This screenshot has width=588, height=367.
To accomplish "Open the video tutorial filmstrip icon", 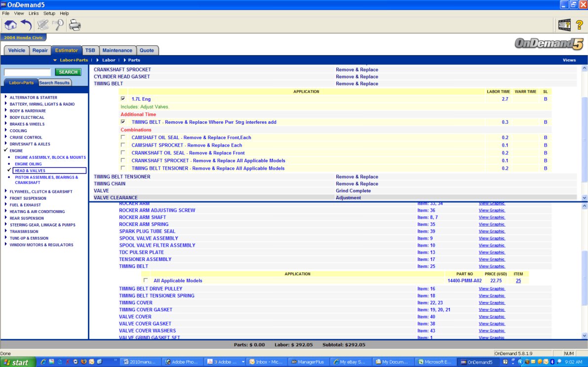I will pyautogui.click(x=564, y=25).
